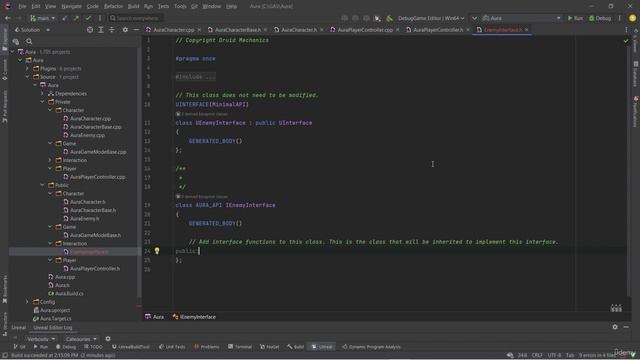Open the UnrealBuildTool tool window
640x360 pixels.
tap(131, 347)
